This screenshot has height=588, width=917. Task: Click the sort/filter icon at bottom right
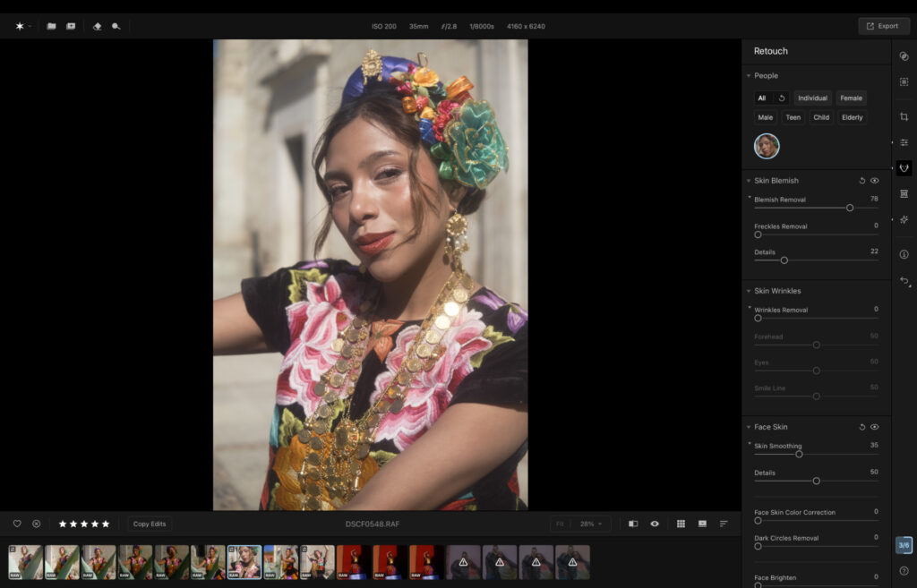point(724,524)
